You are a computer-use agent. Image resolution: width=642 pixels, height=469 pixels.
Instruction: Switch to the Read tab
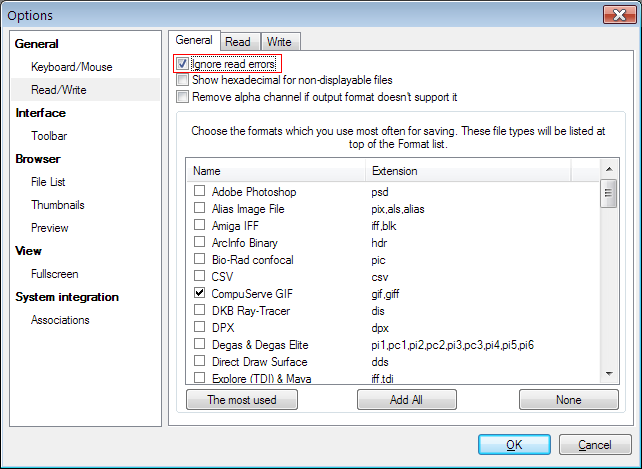click(x=238, y=42)
